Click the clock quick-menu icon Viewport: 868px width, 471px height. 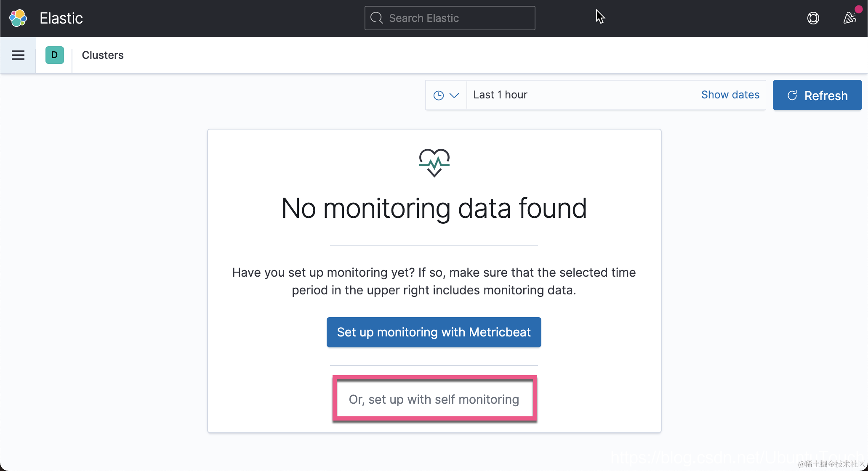439,95
